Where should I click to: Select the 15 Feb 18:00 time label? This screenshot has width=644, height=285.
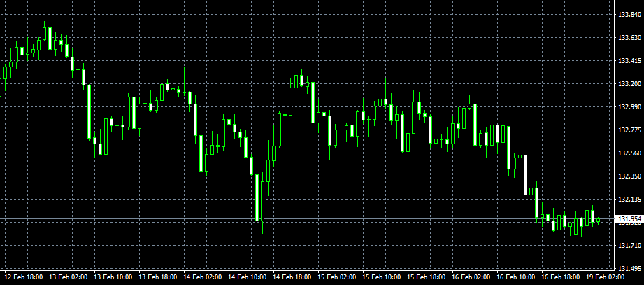point(427,277)
